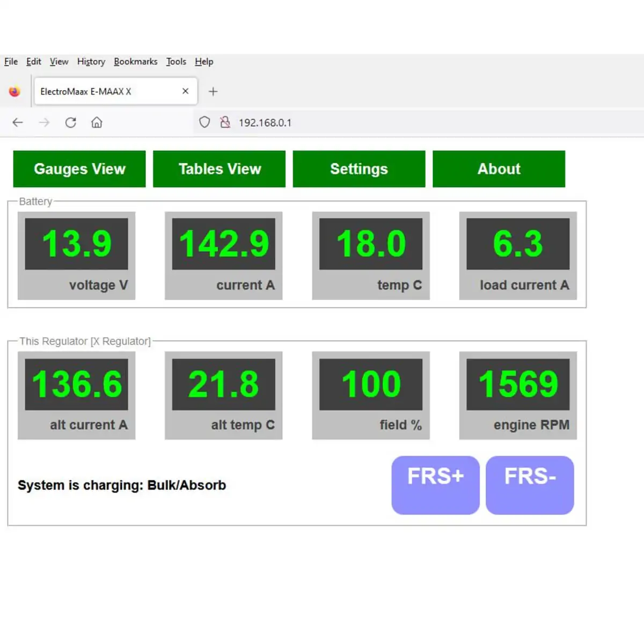Click the browser forward arrow
644x644 pixels.
click(44, 122)
